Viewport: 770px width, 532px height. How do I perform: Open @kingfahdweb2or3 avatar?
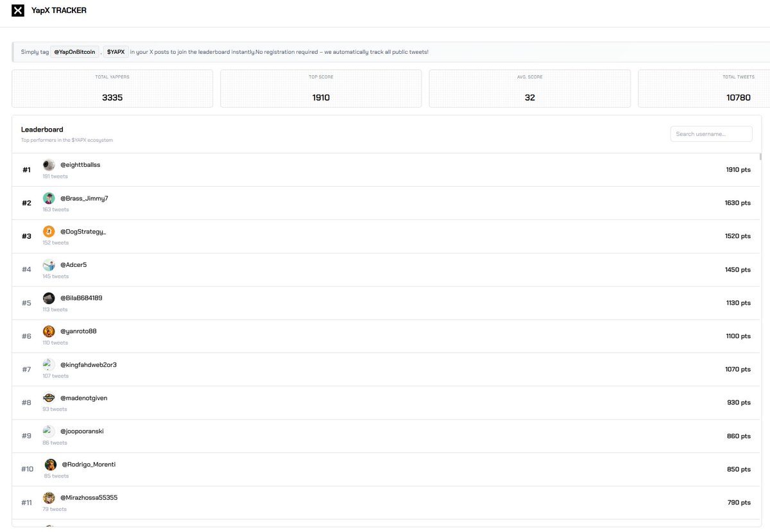pyautogui.click(x=49, y=365)
